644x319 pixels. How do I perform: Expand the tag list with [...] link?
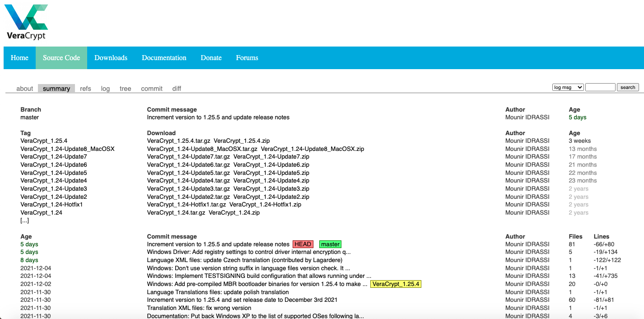[x=24, y=220]
